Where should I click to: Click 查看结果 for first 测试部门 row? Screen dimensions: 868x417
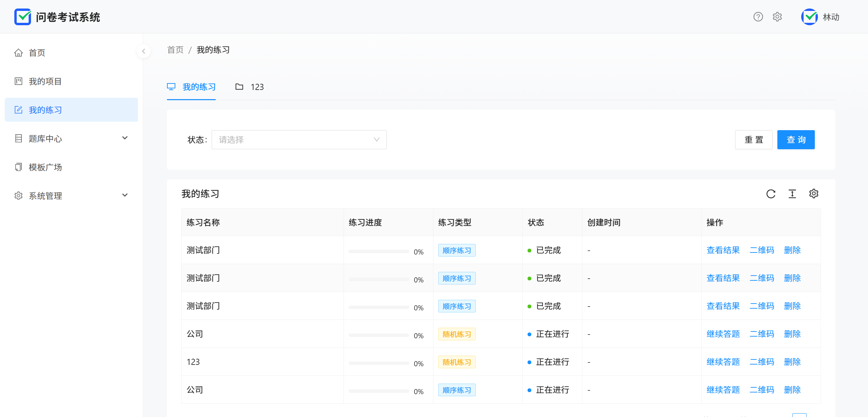tap(723, 250)
